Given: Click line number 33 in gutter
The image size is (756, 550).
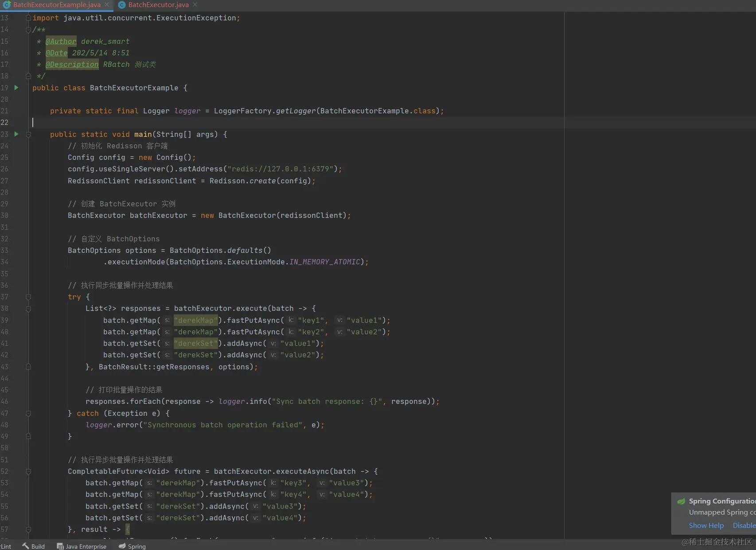Looking at the screenshot, I should tap(4, 250).
